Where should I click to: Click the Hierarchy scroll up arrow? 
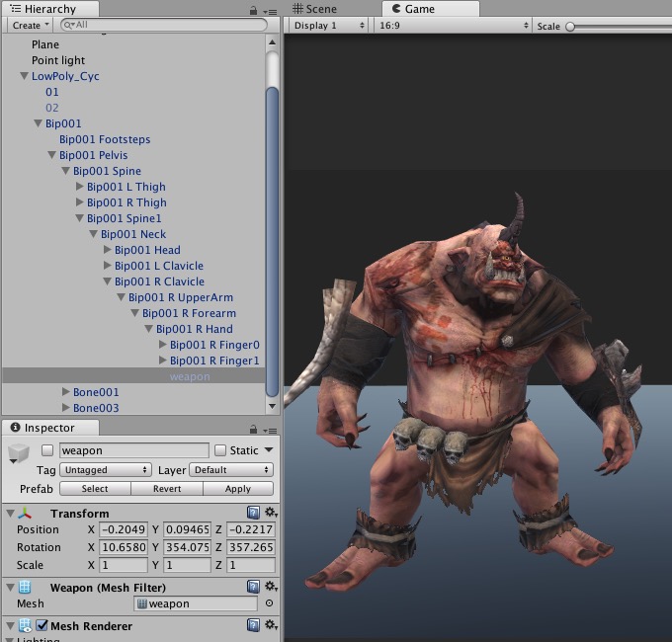pos(272,41)
